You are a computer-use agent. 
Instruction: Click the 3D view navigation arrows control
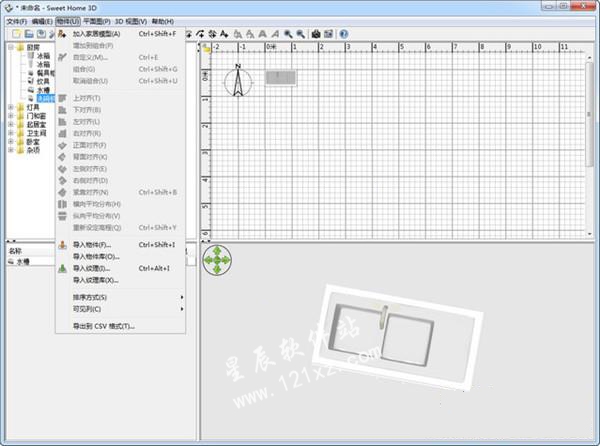[217, 261]
